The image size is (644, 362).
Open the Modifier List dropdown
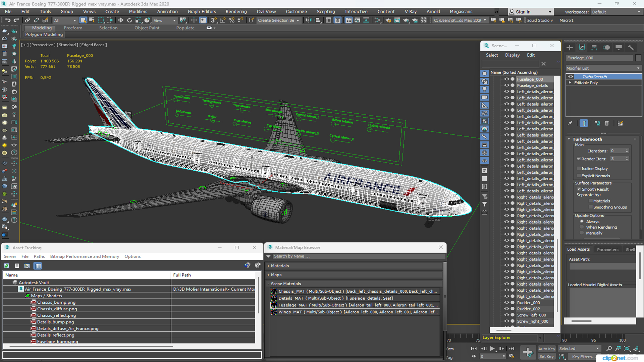pos(603,68)
